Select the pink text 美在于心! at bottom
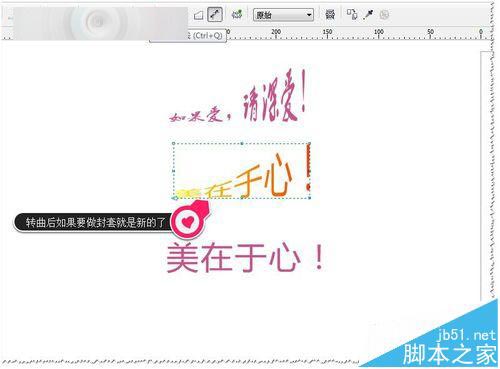Image resolution: width=500 pixels, height=369 pixels. coord(245,258)
